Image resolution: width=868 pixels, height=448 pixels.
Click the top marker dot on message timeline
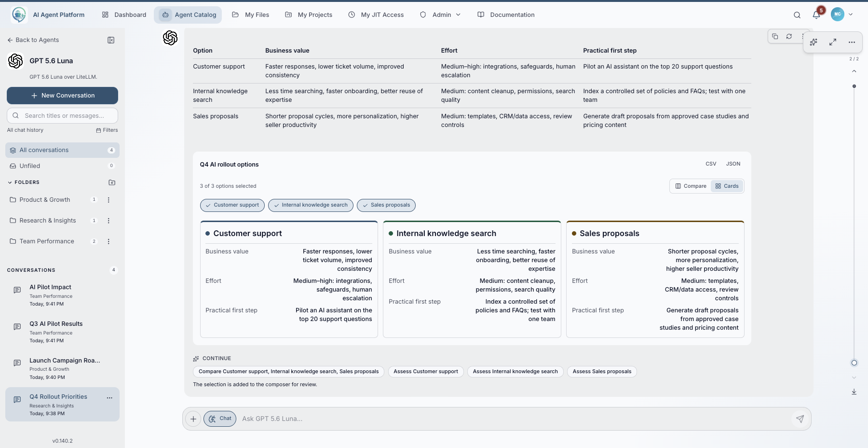(854, 86)
